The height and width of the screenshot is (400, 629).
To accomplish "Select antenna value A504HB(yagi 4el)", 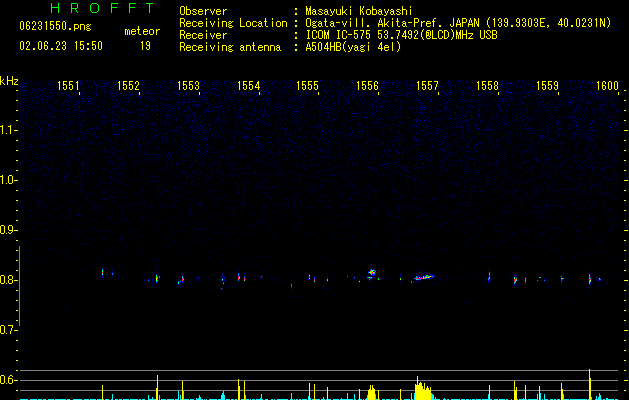I will tap(353, 47).
